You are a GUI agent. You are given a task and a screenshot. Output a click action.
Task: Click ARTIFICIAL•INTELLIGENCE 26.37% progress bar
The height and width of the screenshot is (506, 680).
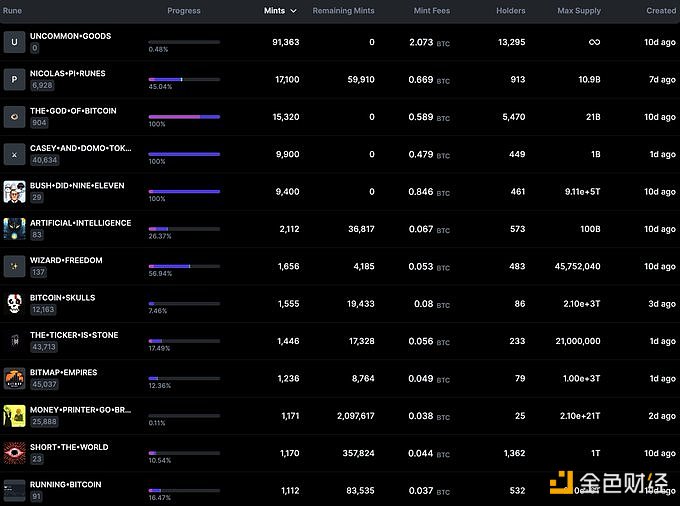(x=184, y=229)
